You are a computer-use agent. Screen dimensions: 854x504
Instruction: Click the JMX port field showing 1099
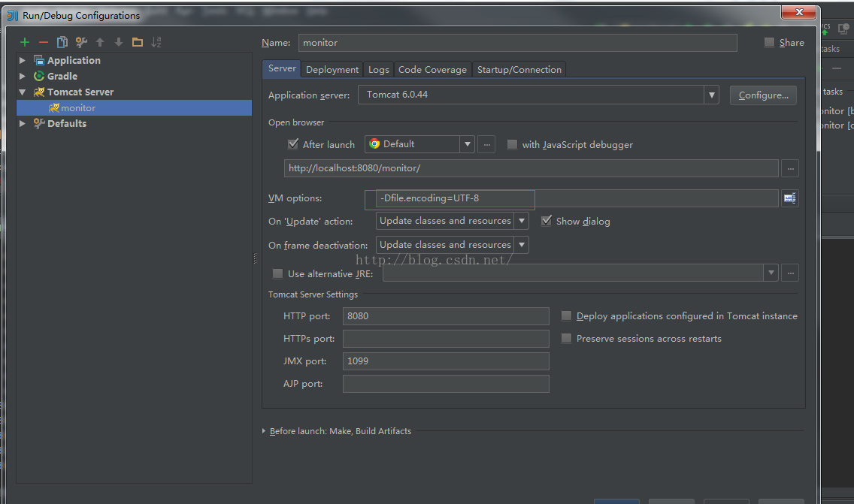[446, 361]
